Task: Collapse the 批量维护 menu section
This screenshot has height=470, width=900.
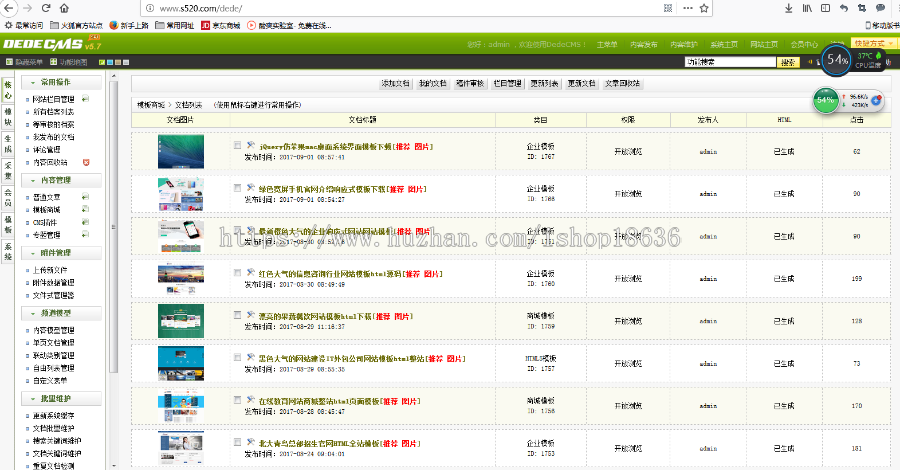Action: point(61,399)
